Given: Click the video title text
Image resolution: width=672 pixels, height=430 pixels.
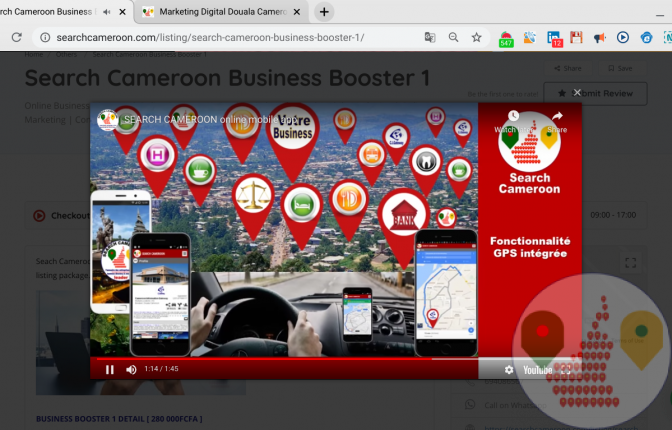Looking at the screenshot, I should click(210, 120).
